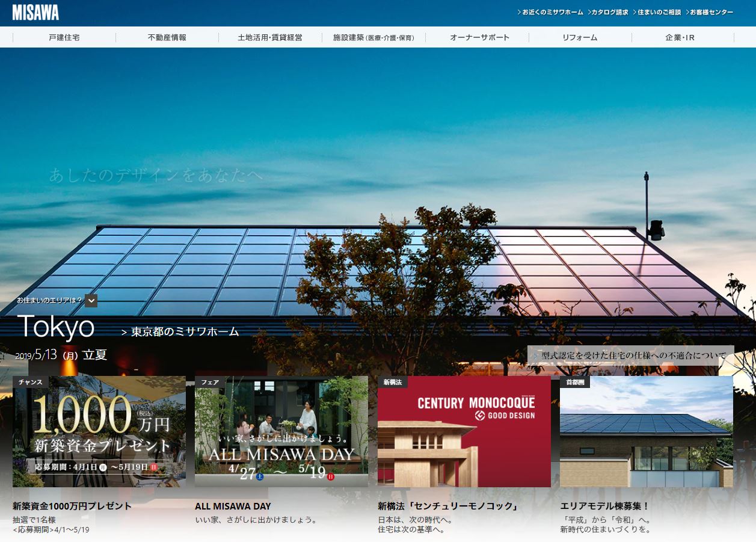Open the 型式認定を受けた住宅の仕様への不適合について notice

[631, 356]
